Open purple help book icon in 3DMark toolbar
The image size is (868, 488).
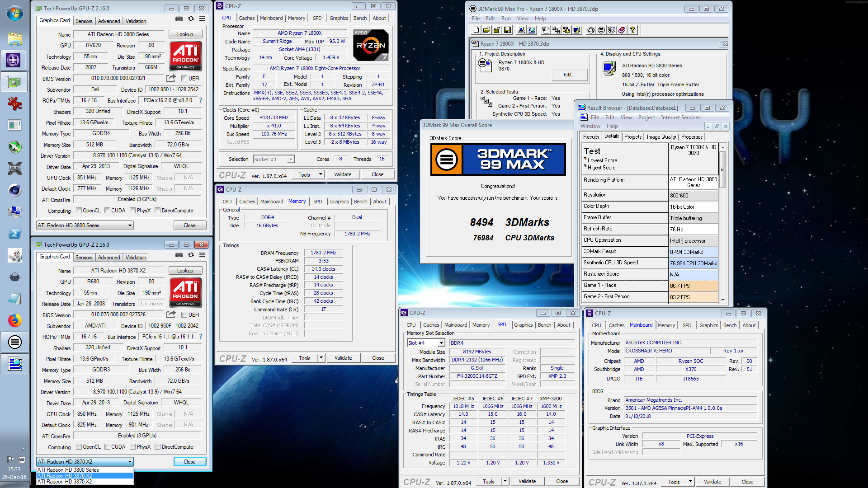click(x=622, y=30)
